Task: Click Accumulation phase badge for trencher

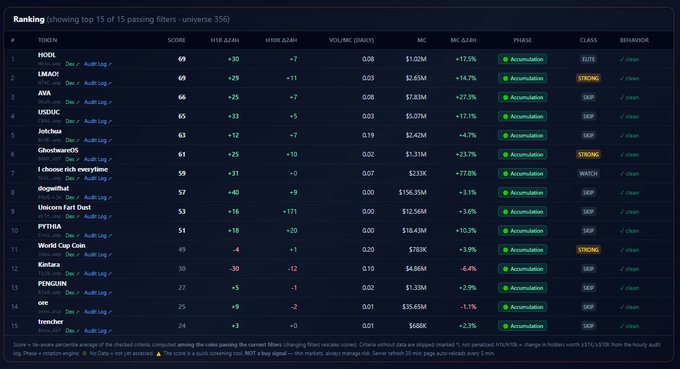Action: pyautogui.click(x=522, y=327)
